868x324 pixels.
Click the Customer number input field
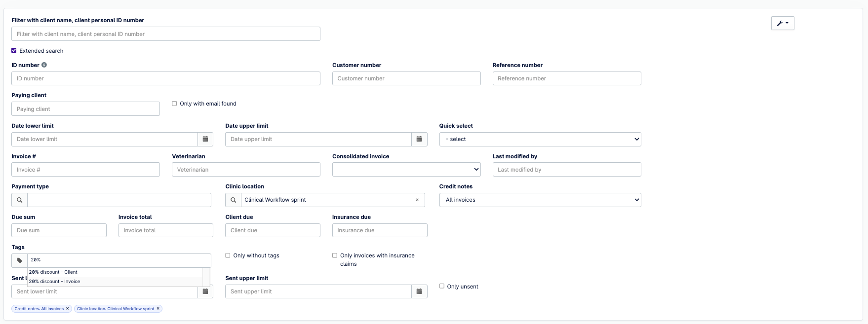[406, 78]
